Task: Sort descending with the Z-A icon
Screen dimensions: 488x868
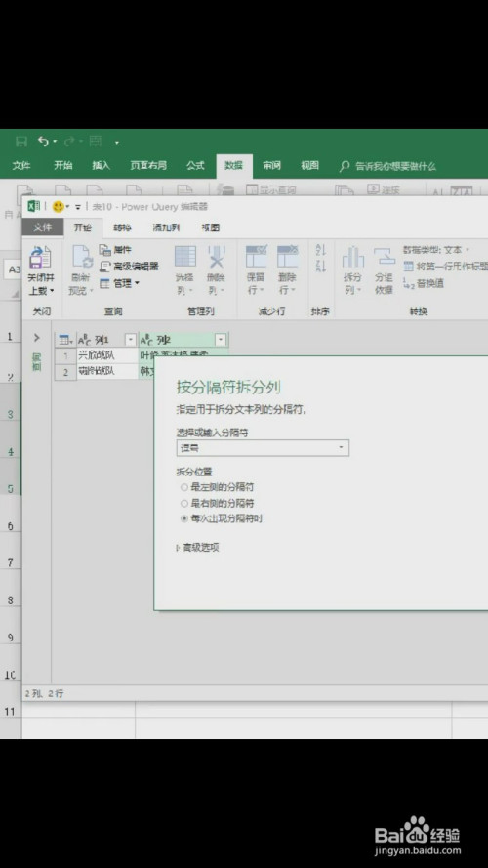Action: coord(320,266)
